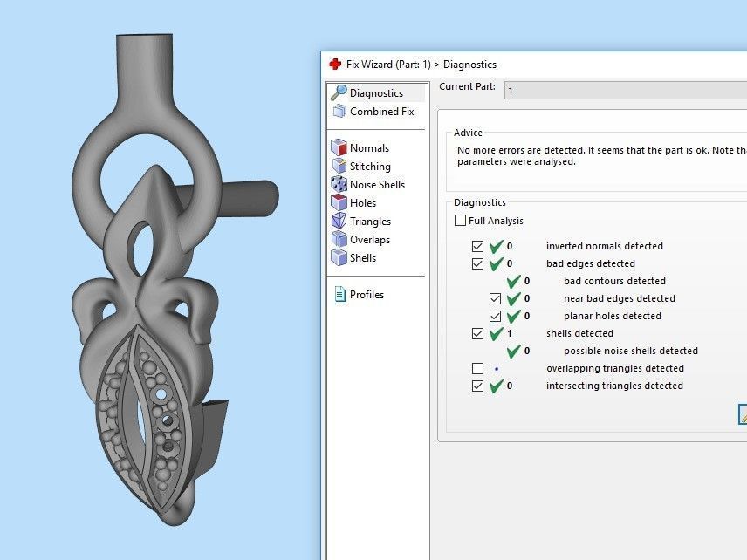The width and height of the screenshot is (747, 560).
Task: Click the 'bad contours detected' label
Action: tap(614, 281)
